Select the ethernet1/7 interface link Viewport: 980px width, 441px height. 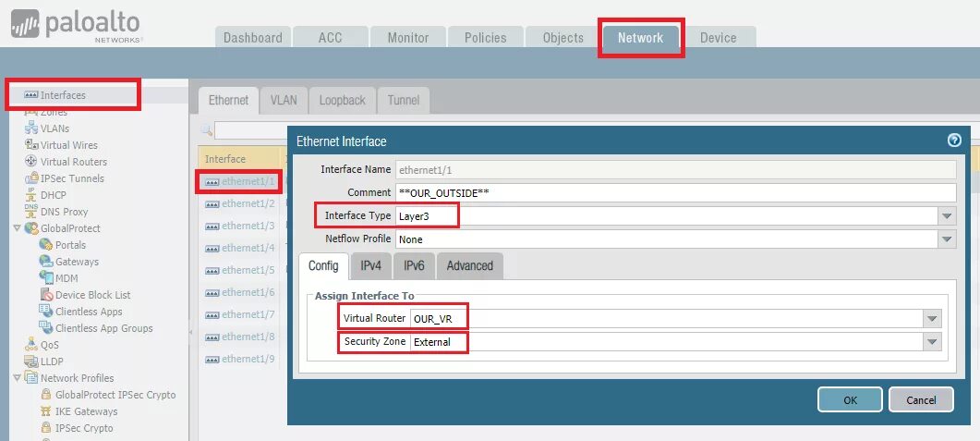[248, 314]
